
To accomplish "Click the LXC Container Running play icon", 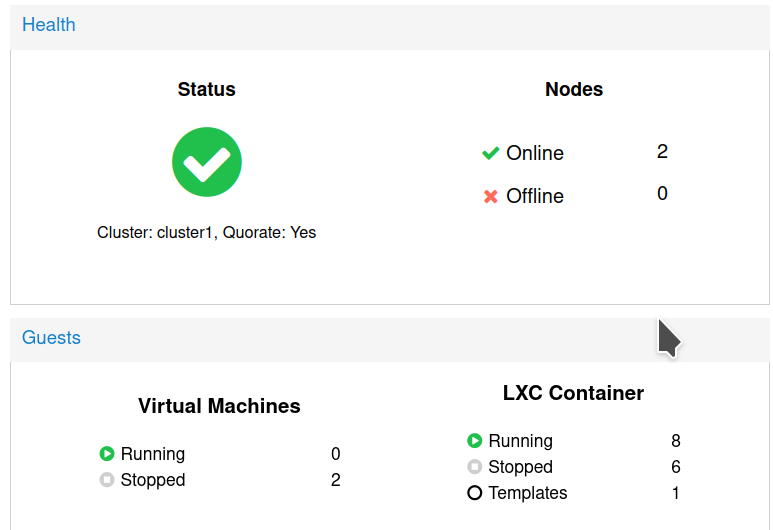I will pos(475,441).
